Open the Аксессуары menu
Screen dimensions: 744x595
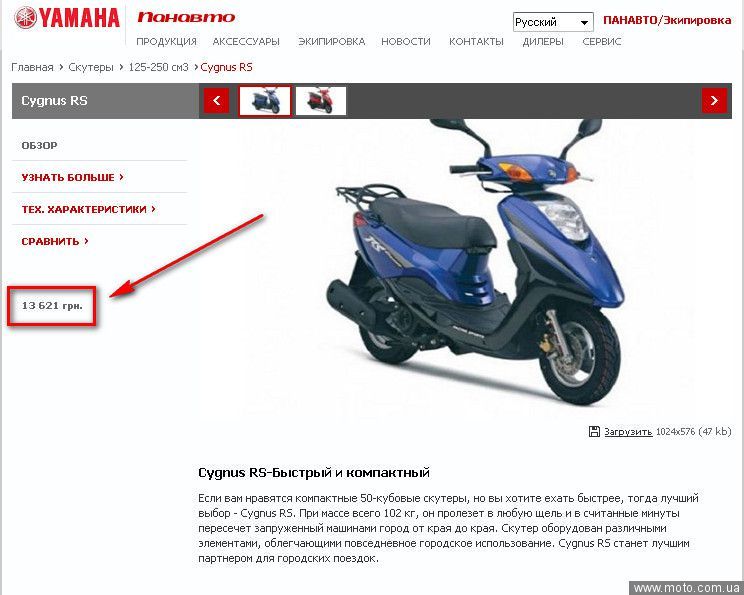tap(246, 42)
